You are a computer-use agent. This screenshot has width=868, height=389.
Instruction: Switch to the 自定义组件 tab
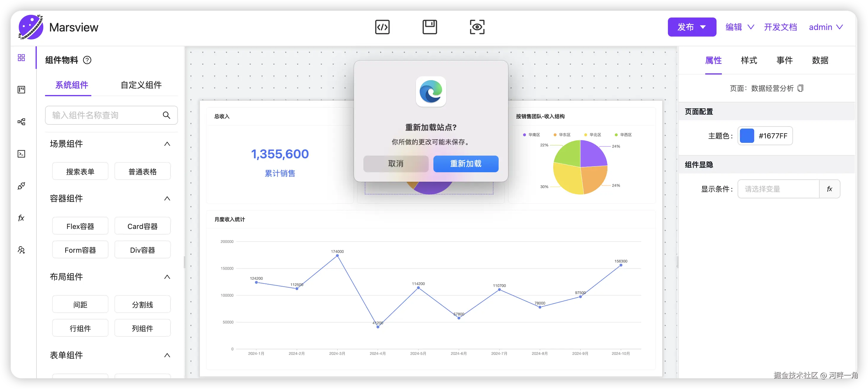(x=141, y=85)
